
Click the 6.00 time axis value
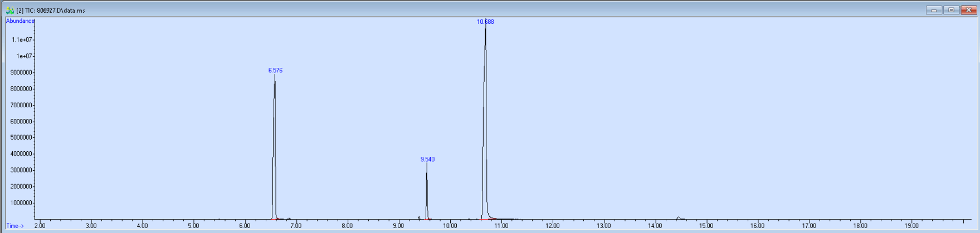(245, 226)
